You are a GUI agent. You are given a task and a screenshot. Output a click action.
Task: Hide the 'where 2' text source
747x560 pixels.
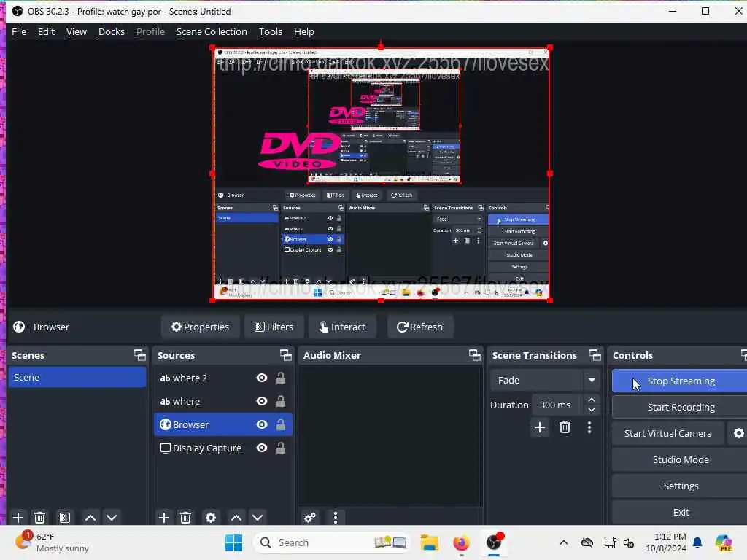(262, 378)
